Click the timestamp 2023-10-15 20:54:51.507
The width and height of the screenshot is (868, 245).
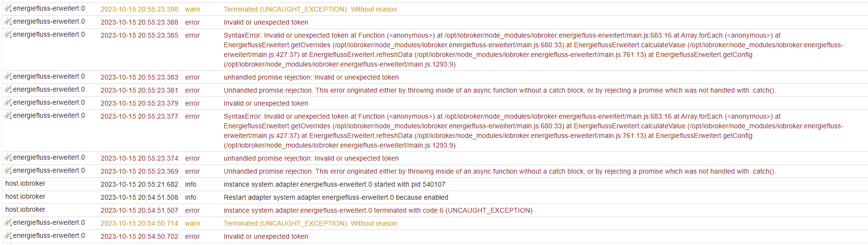coord(139,210)
